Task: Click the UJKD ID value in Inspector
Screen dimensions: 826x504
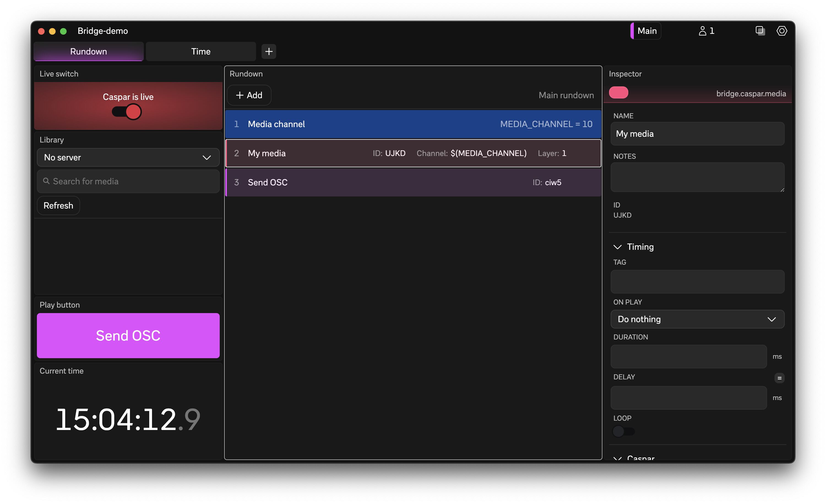Action: click(622, 215)
